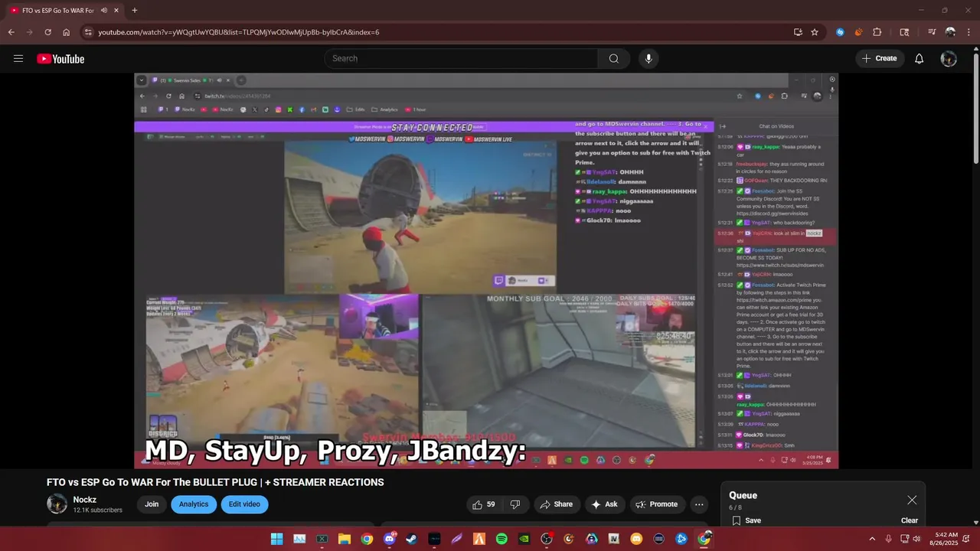Open the video title text
Screen dimensions: 980x551
pyautogui.click(x=215, y=482)
